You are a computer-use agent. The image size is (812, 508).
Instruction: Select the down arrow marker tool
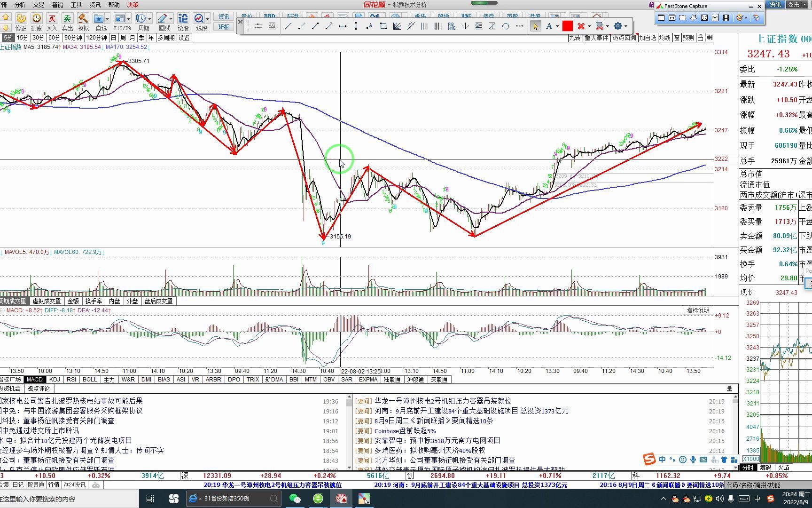(x=465, y=26)
